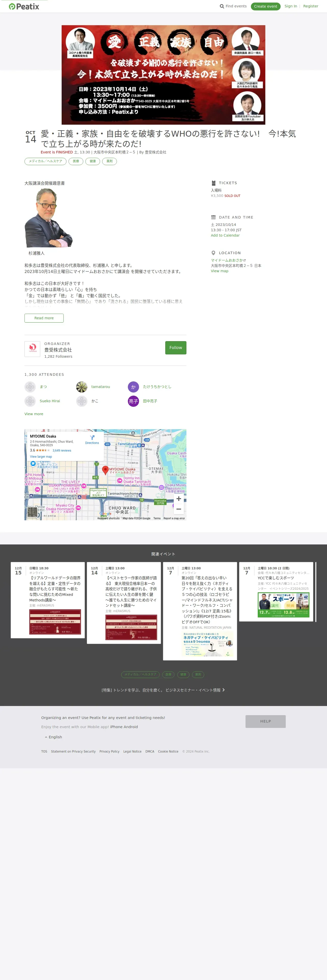Click Report a map error
Viewport: 327px width, 980px height.
click(x=174, y=518)
